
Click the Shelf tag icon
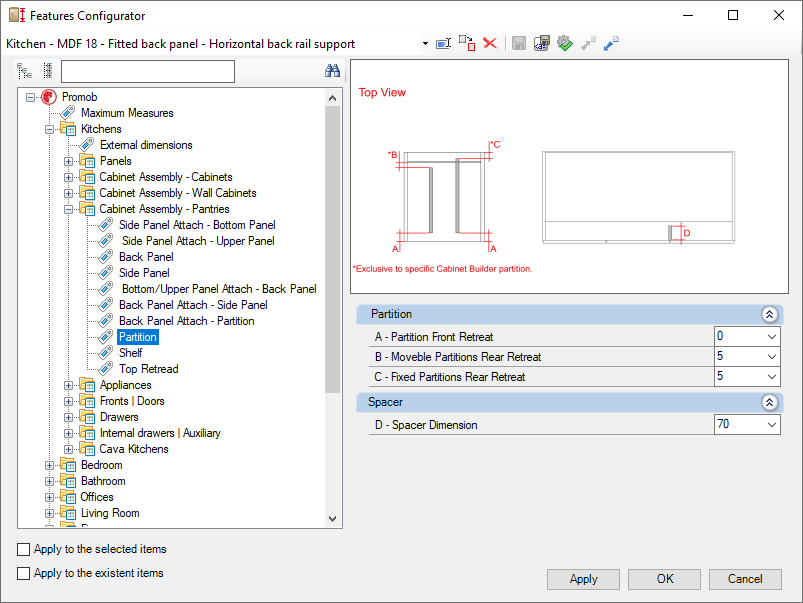pyautogui.click(x=105, y=352)
